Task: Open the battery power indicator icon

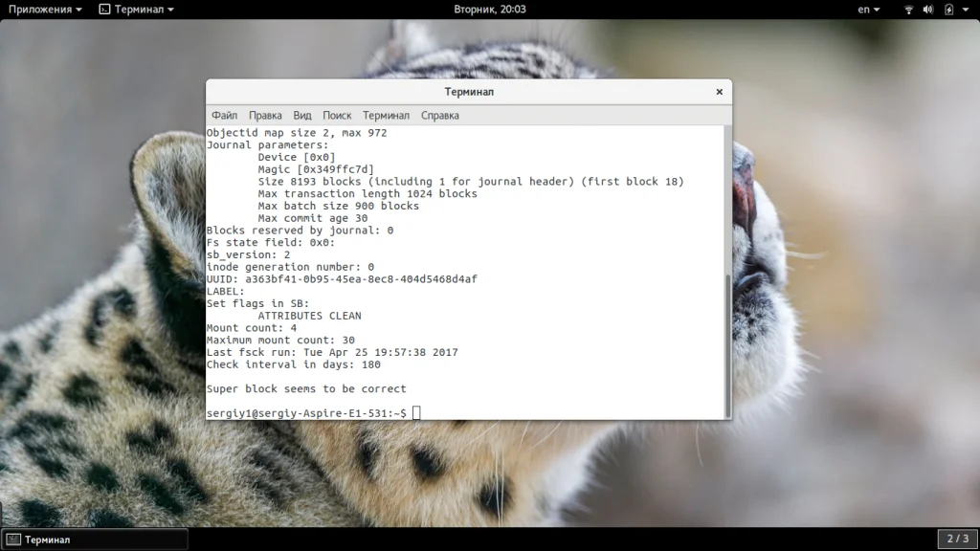Action: 948,10
